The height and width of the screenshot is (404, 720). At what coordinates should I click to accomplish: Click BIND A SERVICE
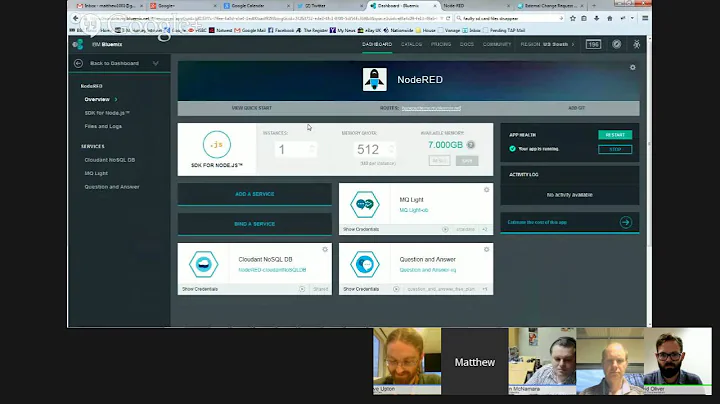coord(254,224)
